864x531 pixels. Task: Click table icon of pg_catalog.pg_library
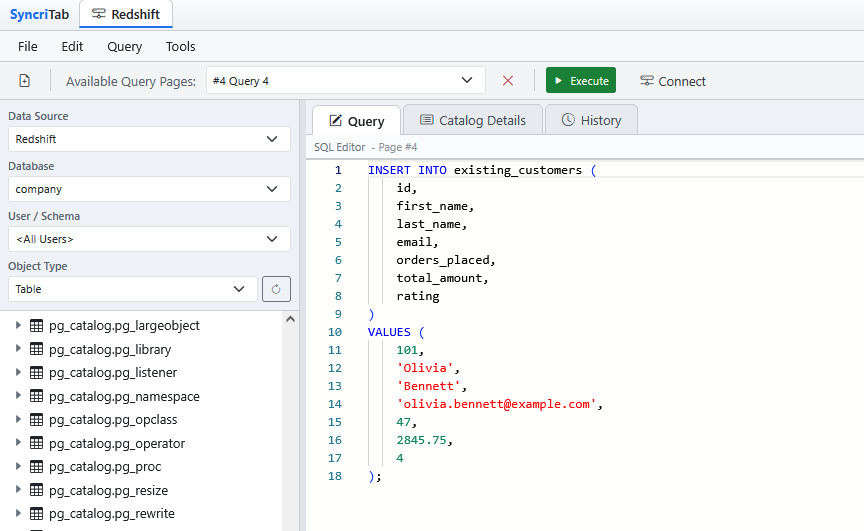click(x=36, y=349)
